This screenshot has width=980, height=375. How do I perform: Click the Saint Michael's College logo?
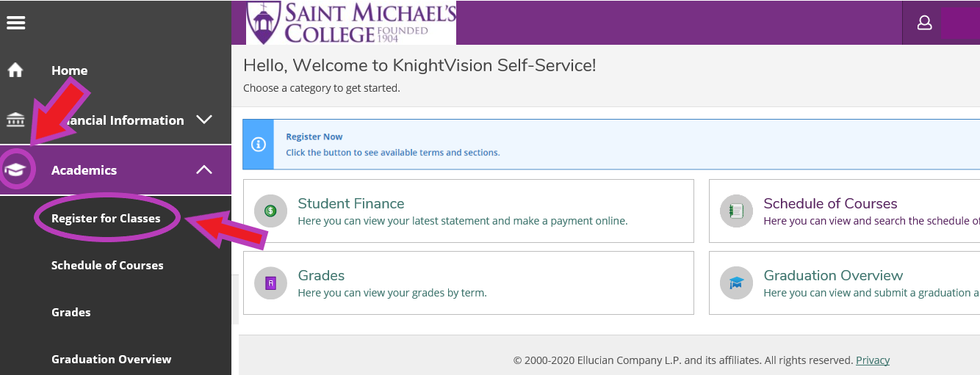click(351, 23)
